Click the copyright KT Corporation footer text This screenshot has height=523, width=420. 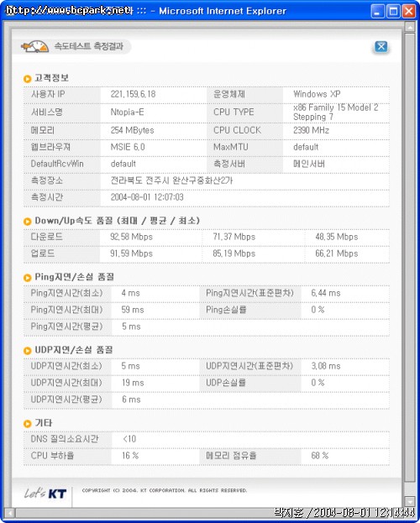[x=165, y=490]
